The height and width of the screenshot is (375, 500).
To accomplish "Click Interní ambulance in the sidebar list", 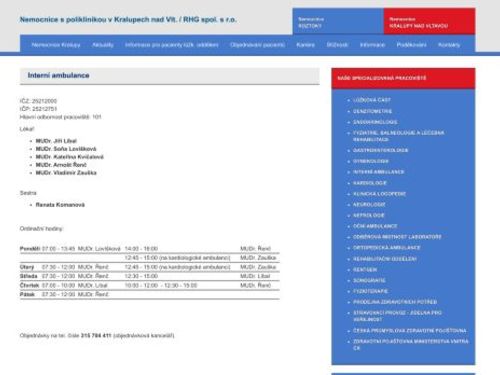I will click(378, 172).
